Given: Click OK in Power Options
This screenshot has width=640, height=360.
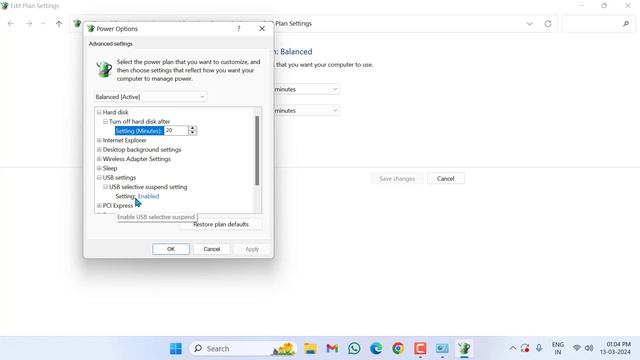Looking at the screenshot, I should pyautogui.click(x=171, y=249).
